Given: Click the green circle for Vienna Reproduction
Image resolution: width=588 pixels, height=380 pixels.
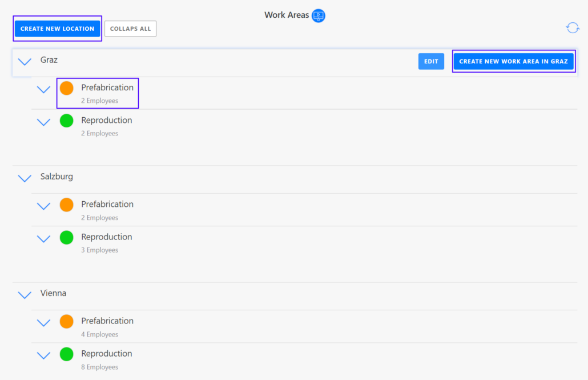Looking at the screenshot, I should (67, 354).
